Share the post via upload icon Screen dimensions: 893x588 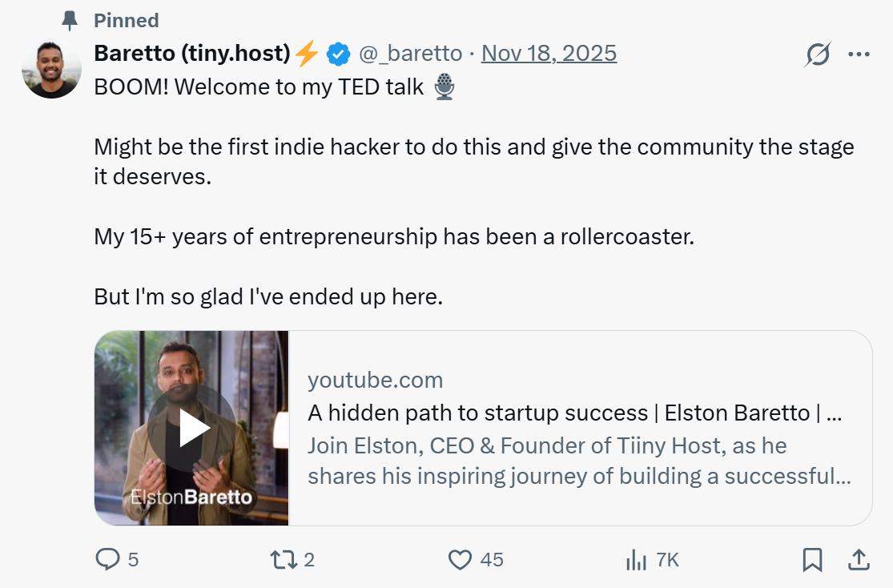[x=859, y=560]
